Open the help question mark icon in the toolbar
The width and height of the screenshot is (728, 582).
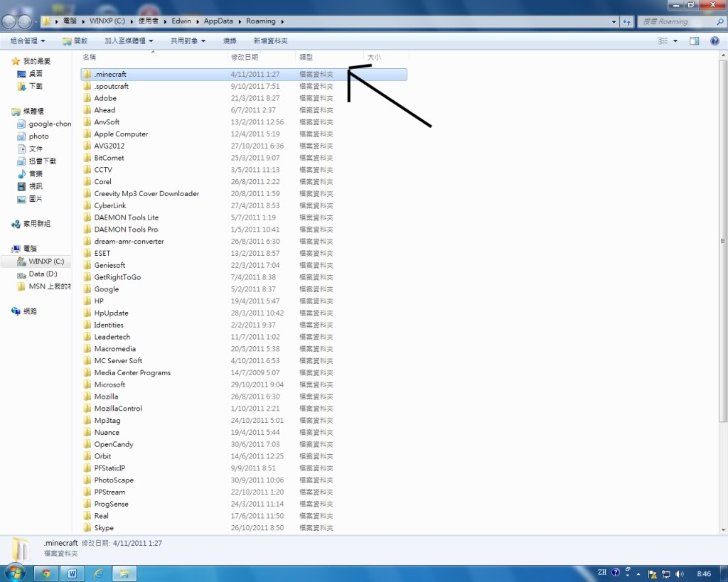pyautogui.click(x=714, y=41)
